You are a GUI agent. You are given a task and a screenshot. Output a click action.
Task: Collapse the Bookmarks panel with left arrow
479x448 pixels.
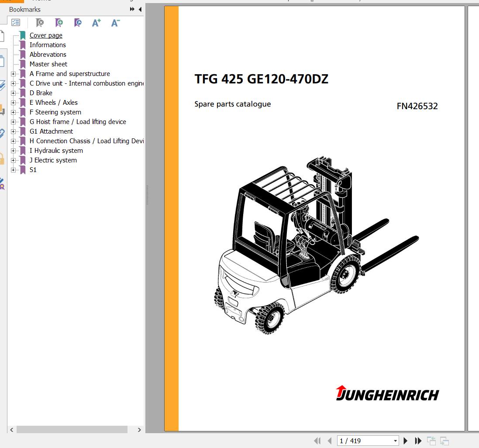pos(140,9)
